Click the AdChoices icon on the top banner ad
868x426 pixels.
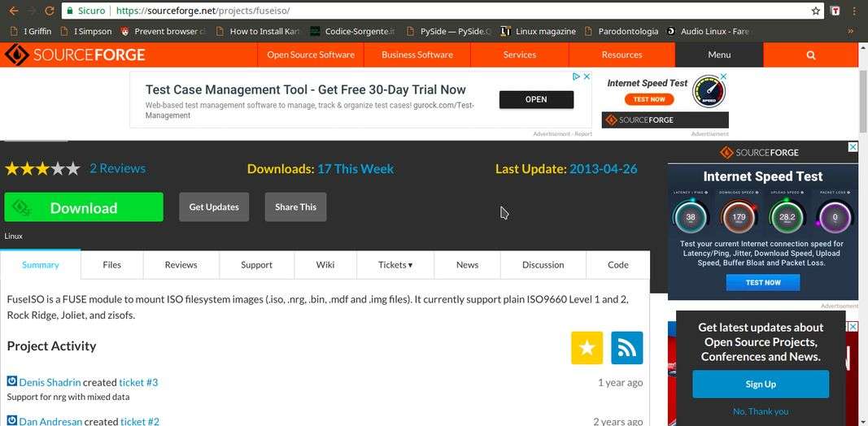[576, 76]
